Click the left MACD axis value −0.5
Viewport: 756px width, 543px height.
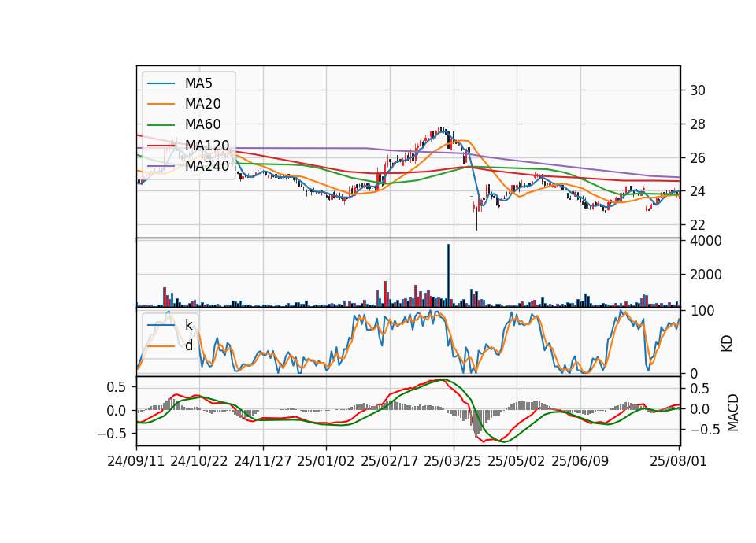pyautogui.click(x=111, y=434)
